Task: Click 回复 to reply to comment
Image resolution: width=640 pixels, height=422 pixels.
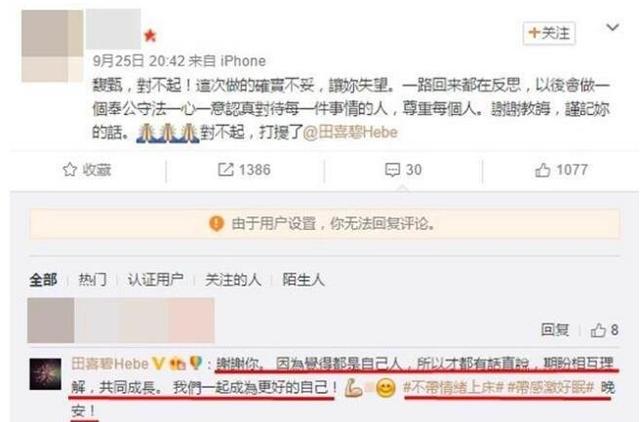Action: [x=555, y=330]
